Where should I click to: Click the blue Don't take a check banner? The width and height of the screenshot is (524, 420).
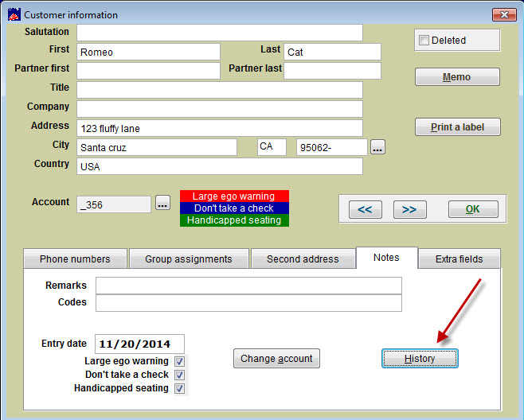click(x=234, y=208)
